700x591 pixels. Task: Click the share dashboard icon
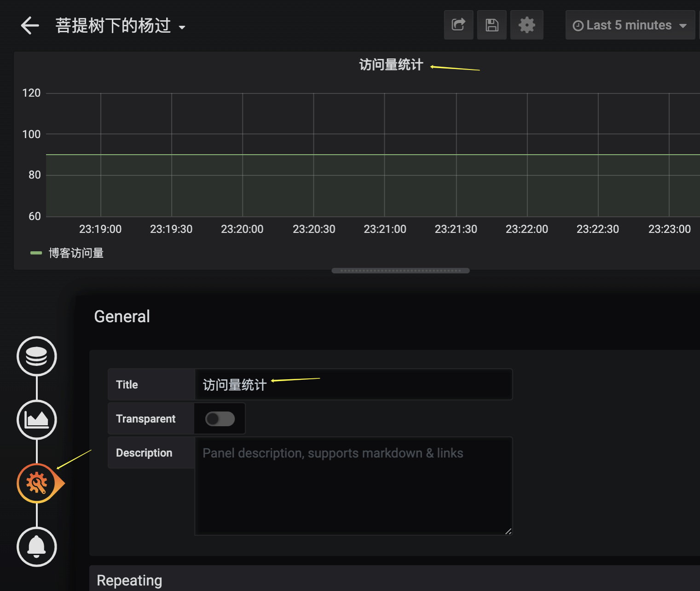pos(458,25)
